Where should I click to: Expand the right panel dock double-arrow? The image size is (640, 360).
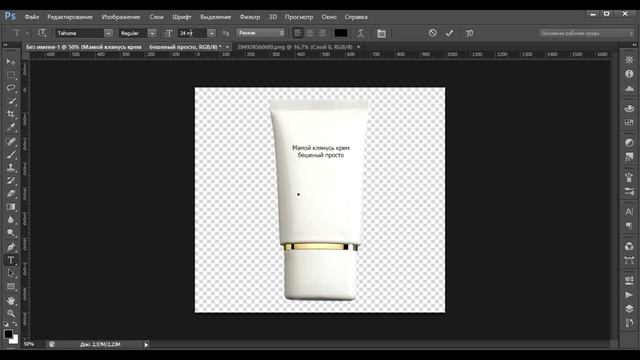(x=634, y=45)
